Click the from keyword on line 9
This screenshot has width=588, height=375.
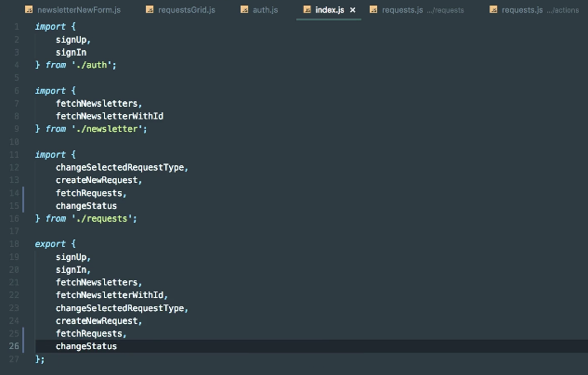point(56,129)
